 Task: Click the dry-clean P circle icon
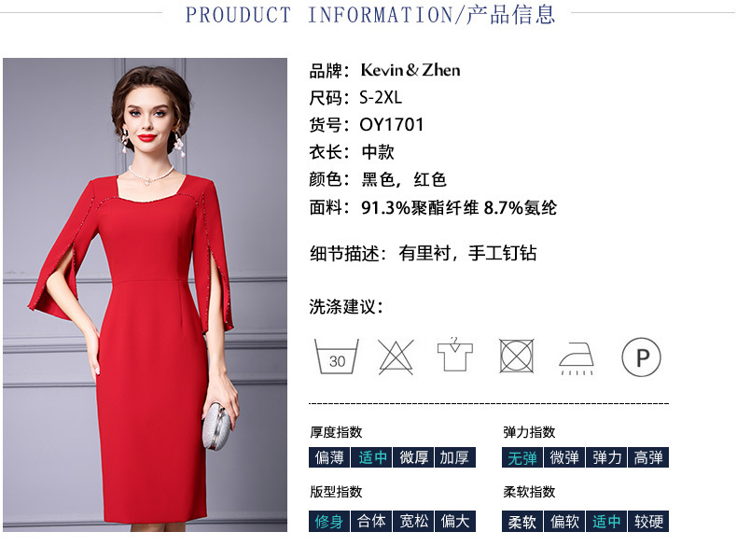[x=641, y=357]
